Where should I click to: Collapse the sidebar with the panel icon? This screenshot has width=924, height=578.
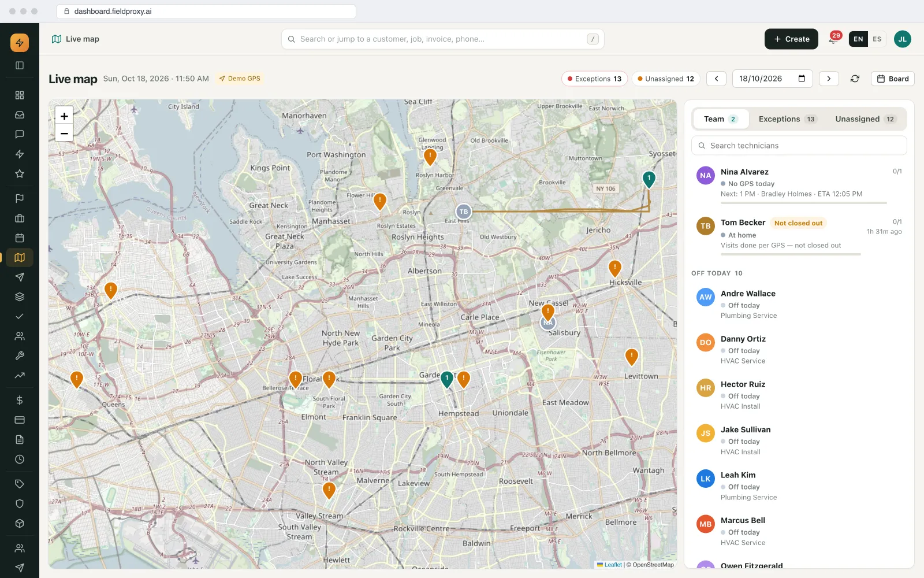pyautogui.click(x=20, y=65)
